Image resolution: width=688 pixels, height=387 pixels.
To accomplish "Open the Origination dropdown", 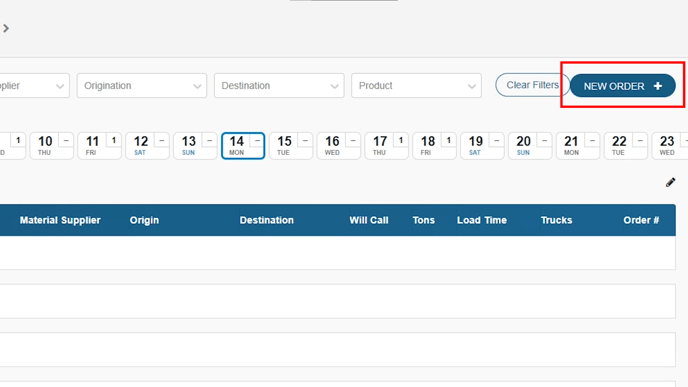I will (x=142, y=86).
